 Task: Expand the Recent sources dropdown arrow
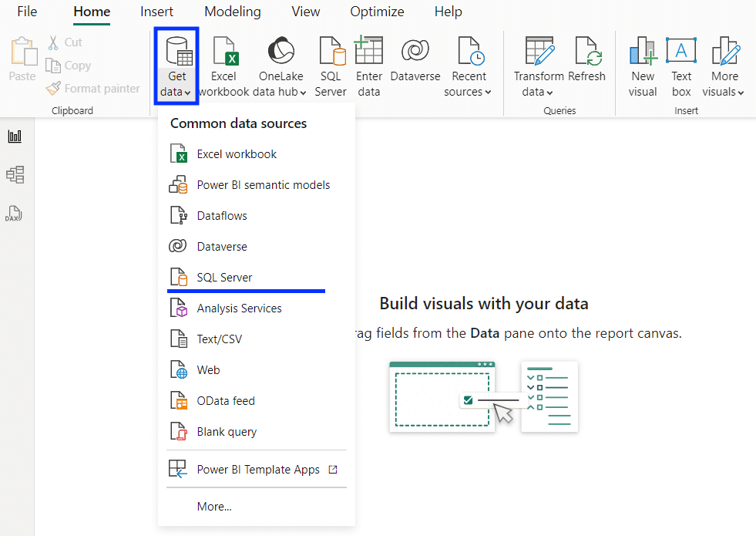pos(488,92)
